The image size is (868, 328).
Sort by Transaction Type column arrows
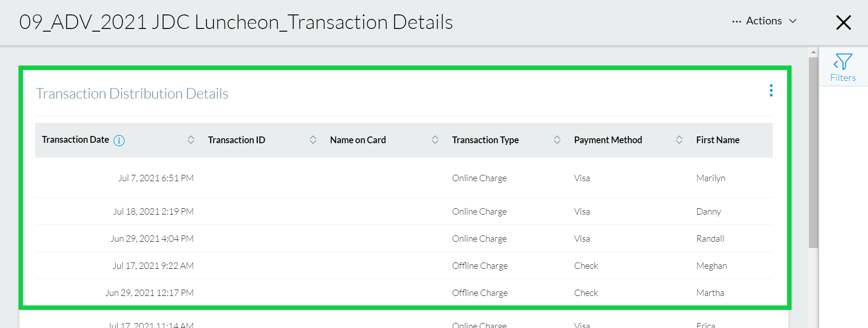tap(557, 140)
